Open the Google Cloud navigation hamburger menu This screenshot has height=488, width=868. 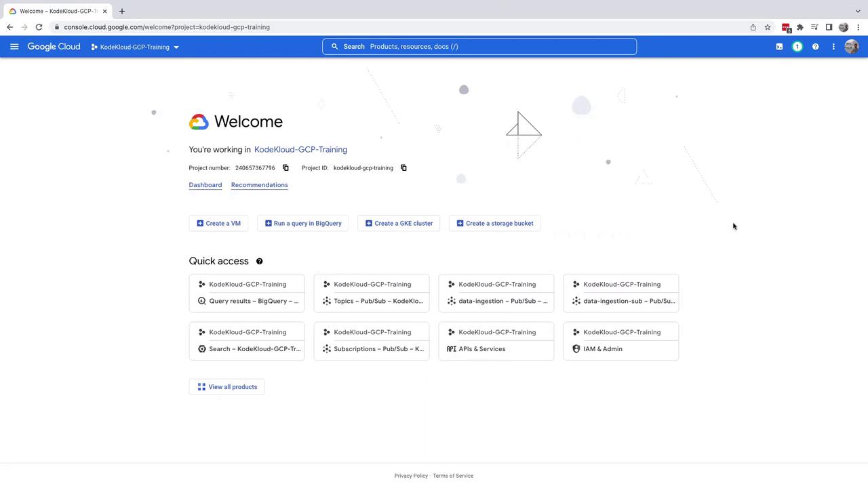click(x=14, y=47)
